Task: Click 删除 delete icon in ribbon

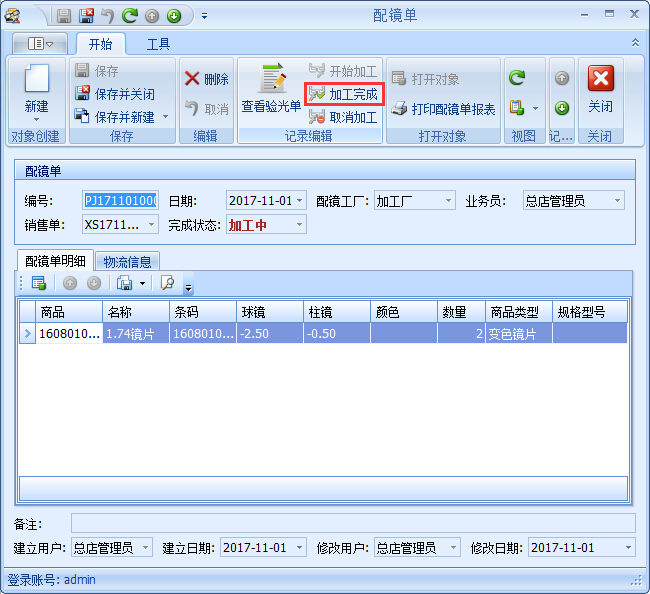Action: pyautogui.click(x=206, y=79)
